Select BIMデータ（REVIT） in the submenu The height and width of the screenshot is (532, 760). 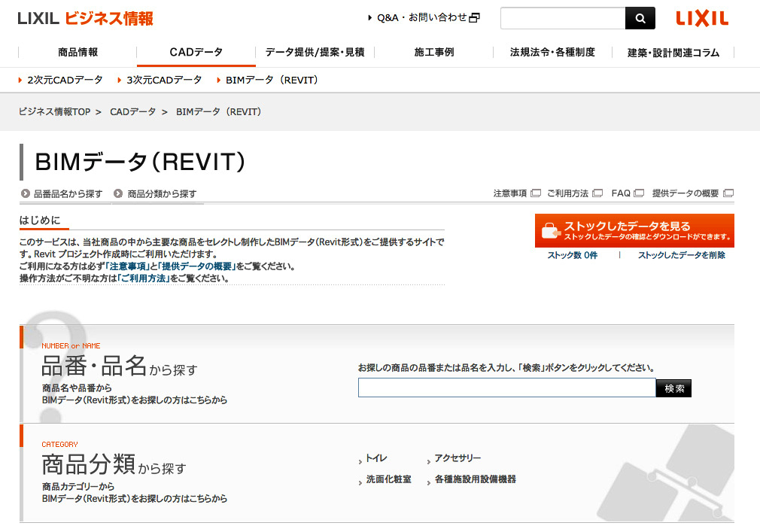[272, 80]
